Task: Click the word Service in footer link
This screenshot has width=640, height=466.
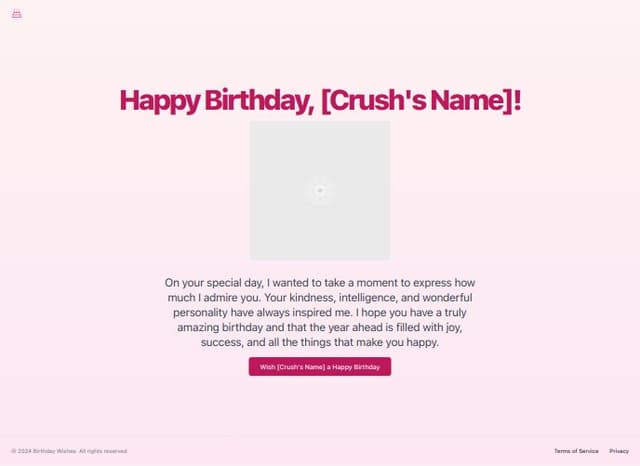Action: pyautogui.click(x=588, y=451)
